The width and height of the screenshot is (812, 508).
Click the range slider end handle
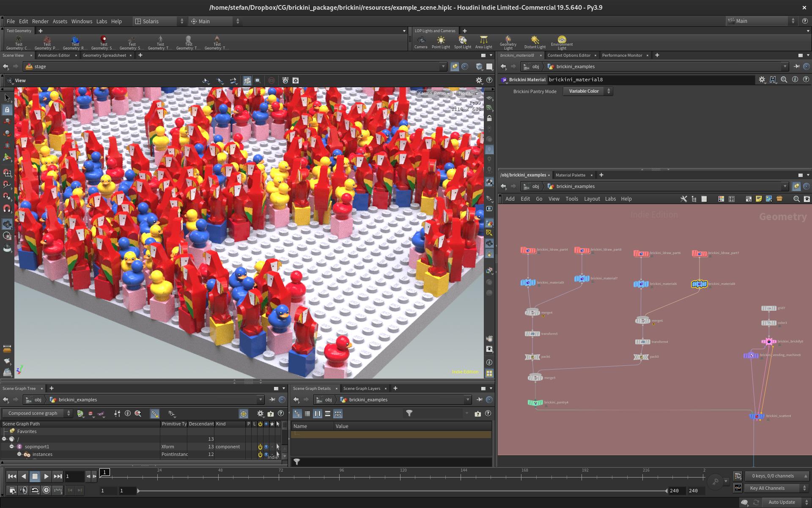pyautogui.click(x=667, y=491)
